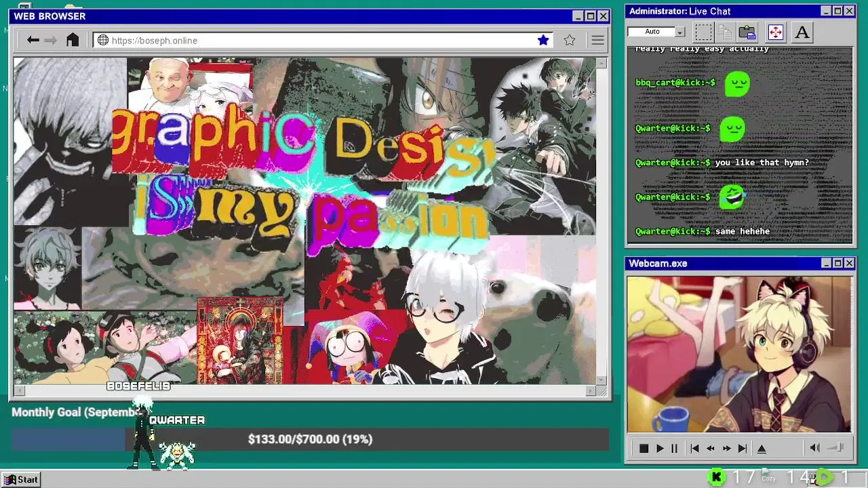Click the laughing green emote in chat
The width and height of the screenshot is (868, 488).
pos(732,197)
